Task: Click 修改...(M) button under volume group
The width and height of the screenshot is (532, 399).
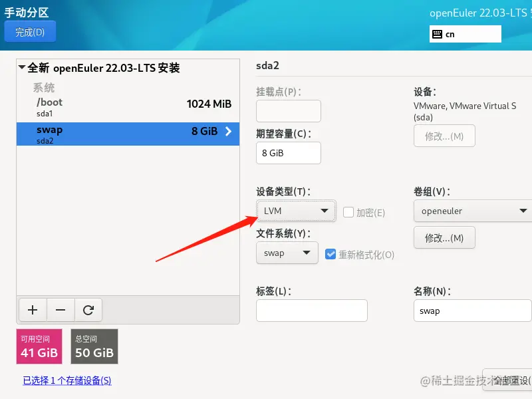Action: [x=444, y=238]
